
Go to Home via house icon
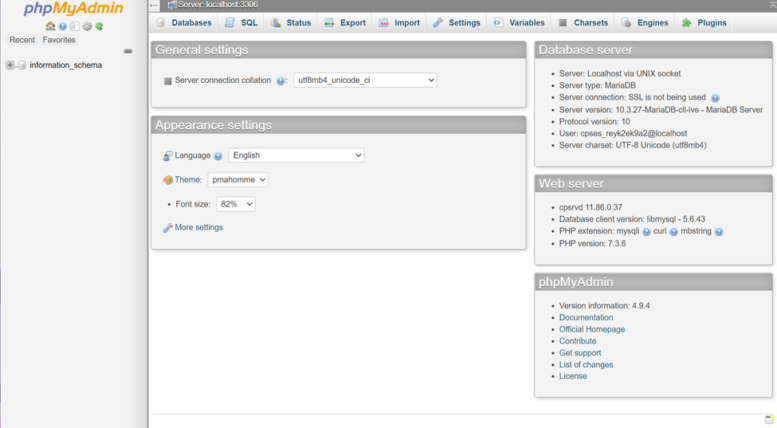click(50, 26)
